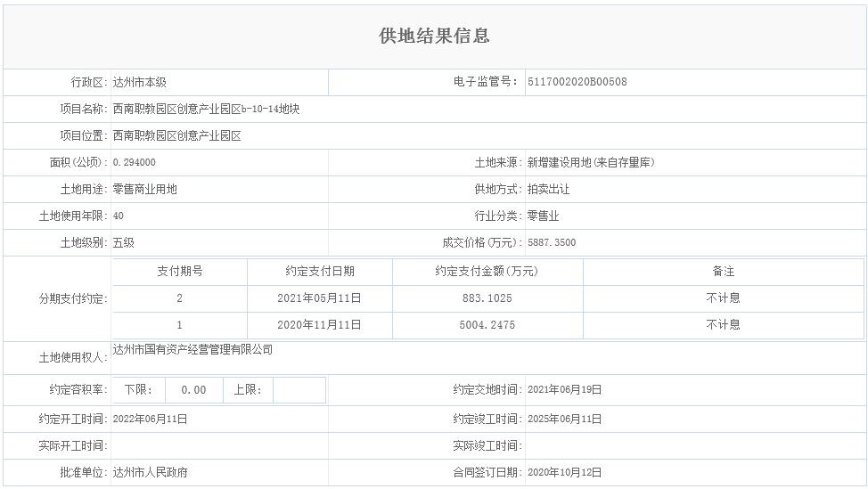Image resolution: width=868 pixels, height=489 pixels.
Task: Click the 供地结果信息 title heading
Action: [434, 36]
